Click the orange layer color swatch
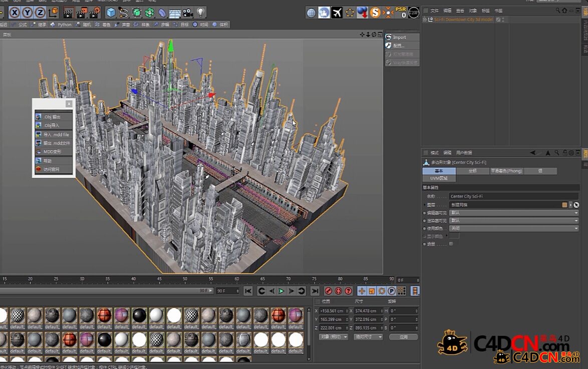 click(564, 205)
